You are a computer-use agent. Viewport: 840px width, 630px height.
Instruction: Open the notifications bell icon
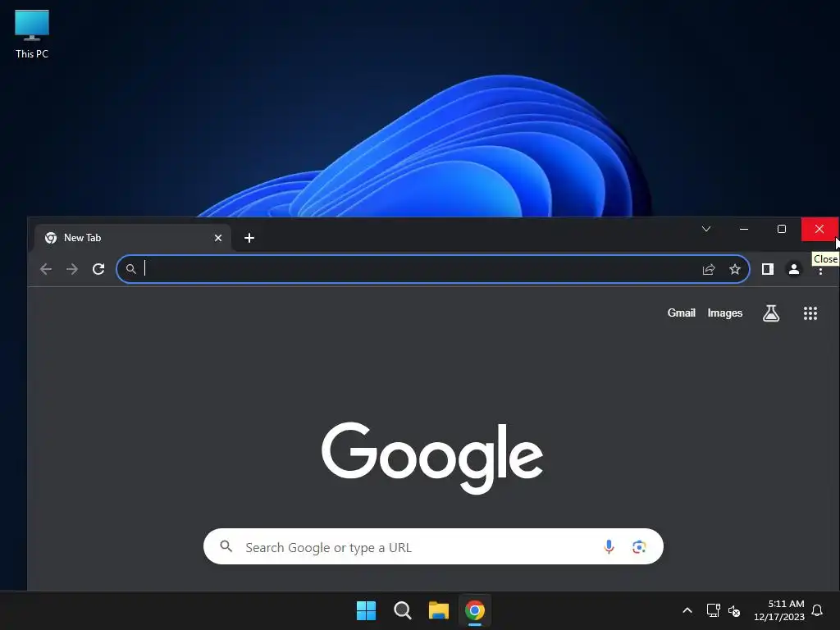point(817,610)
